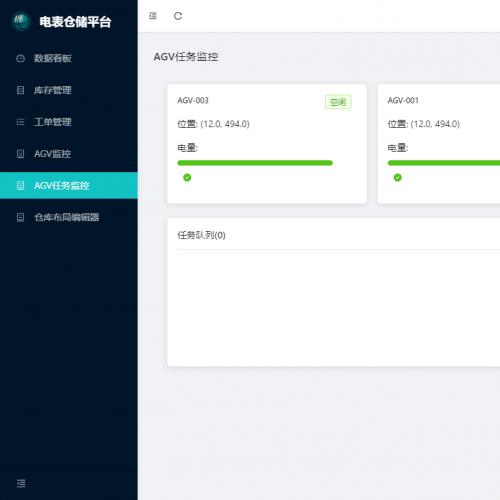The height and width of the screenshot is (500, 500).
Task: Click the 库存管理 sidebar icon
Action: 20,90
